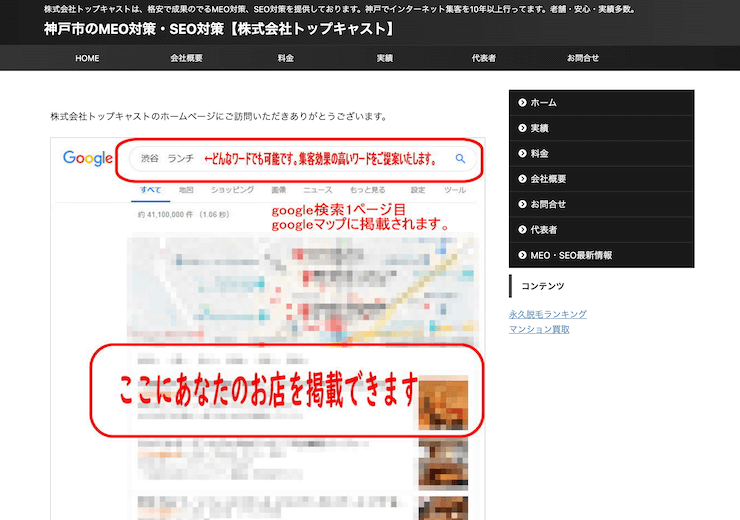Viewport: 740px width, 520px height.
Task: Click ツール in the Google result image
Action: (455, 190)
